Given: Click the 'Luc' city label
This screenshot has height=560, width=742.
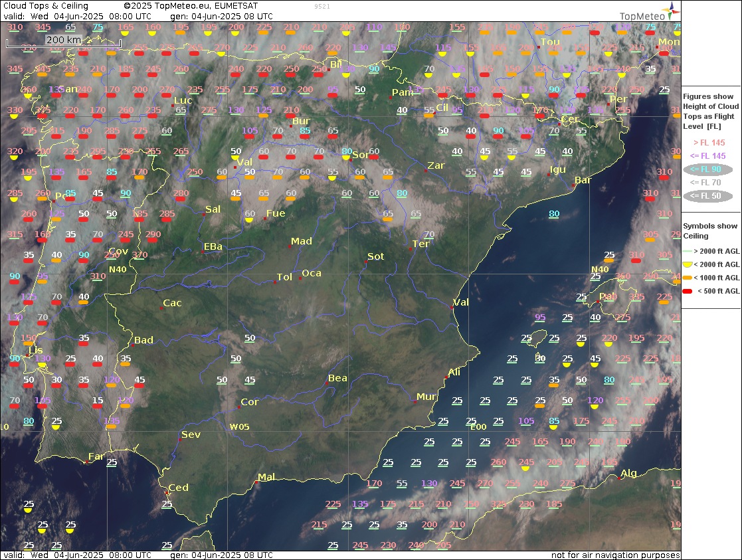Looking at the screenshot, I should [x=183, y=100].
